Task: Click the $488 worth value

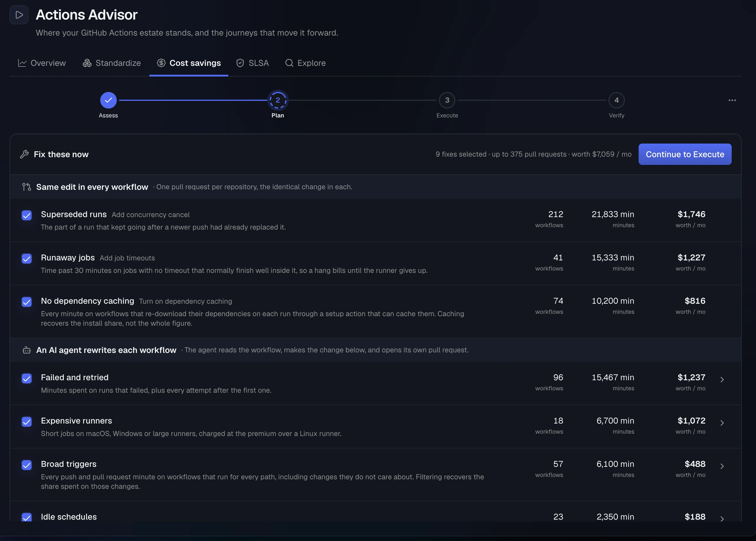Action: [695, 464]
